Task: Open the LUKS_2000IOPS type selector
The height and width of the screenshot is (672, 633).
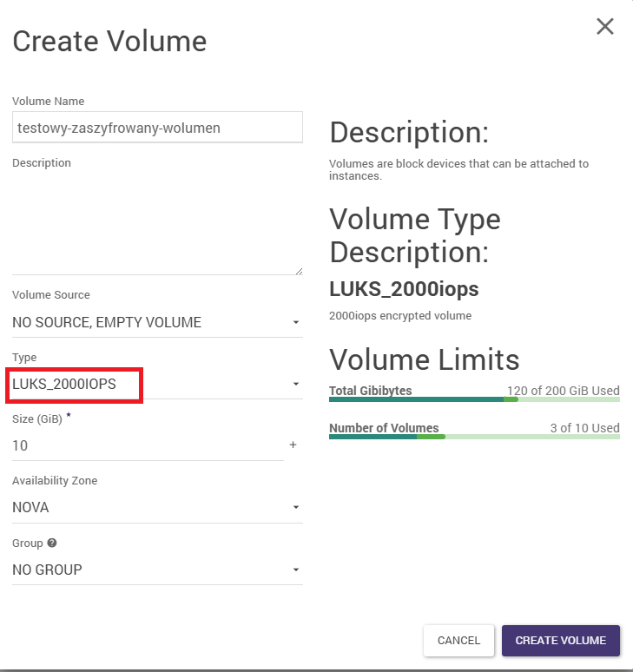Action: tap(148, 384)
